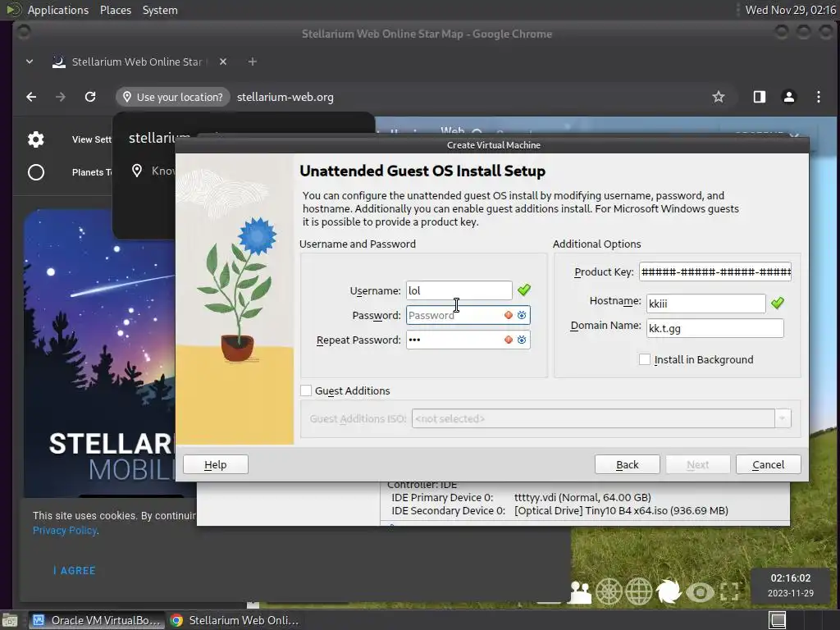Toggle the azimuthal grid icon in Stellarium
Screen dimensions: 840x630
609,592
